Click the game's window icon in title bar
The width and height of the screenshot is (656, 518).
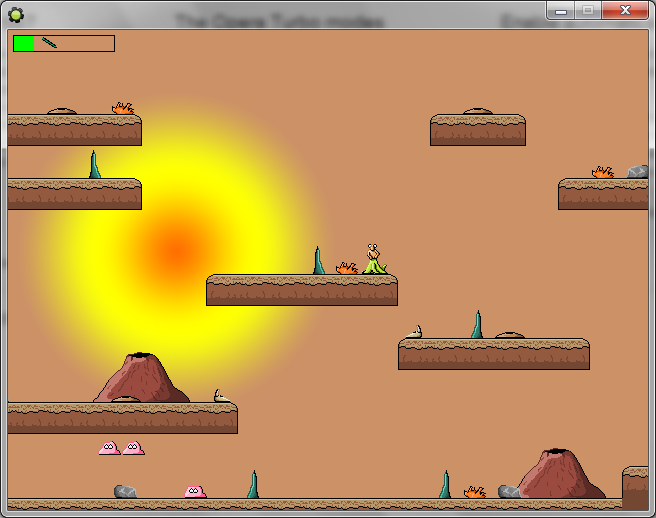(17, 14)
